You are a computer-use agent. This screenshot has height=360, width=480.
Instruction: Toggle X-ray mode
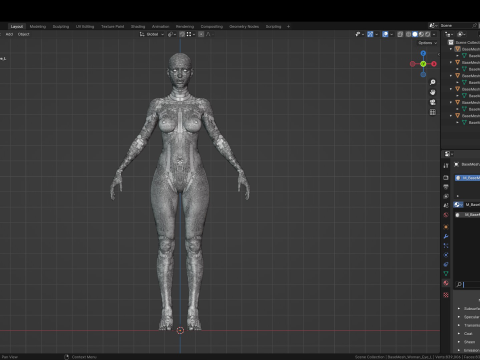point(400,34)
